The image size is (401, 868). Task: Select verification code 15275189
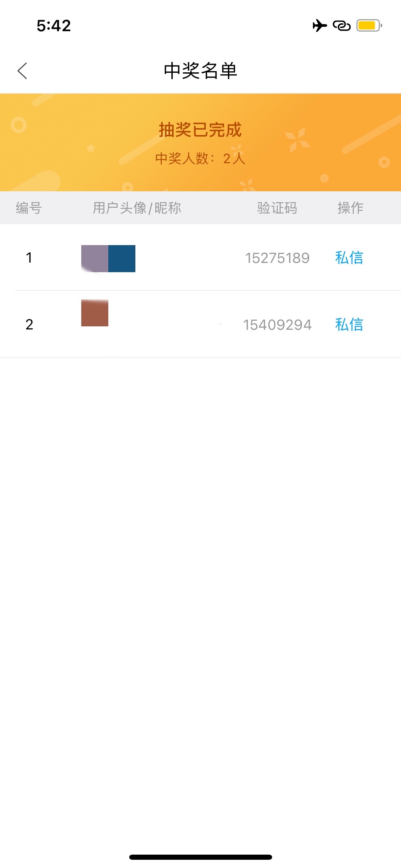(x=277, y=258)
